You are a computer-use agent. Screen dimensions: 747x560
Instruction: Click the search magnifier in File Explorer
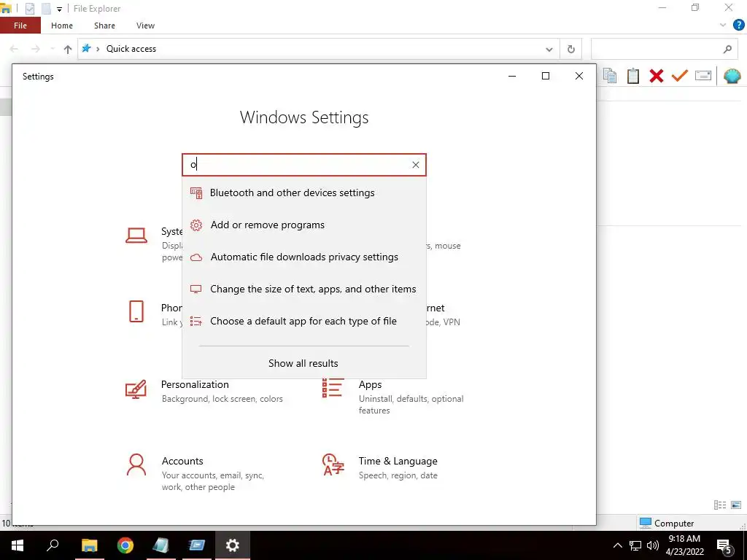point(727,49)
